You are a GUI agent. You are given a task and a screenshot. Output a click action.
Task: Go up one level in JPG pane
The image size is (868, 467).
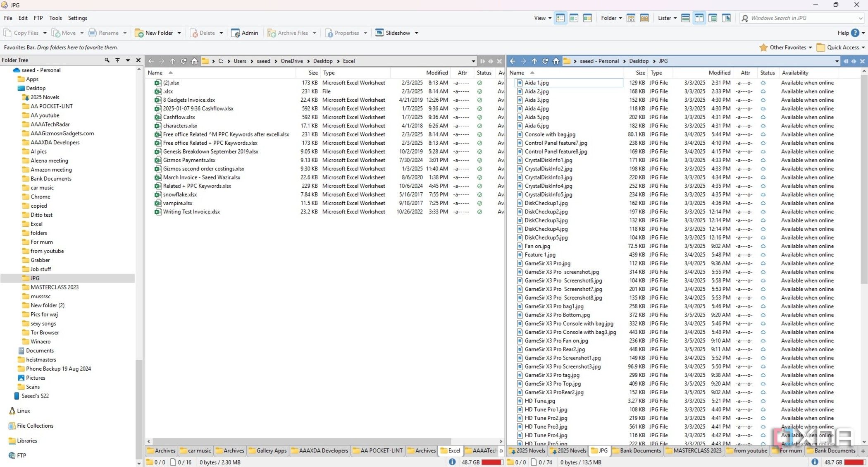click(534, 61)
